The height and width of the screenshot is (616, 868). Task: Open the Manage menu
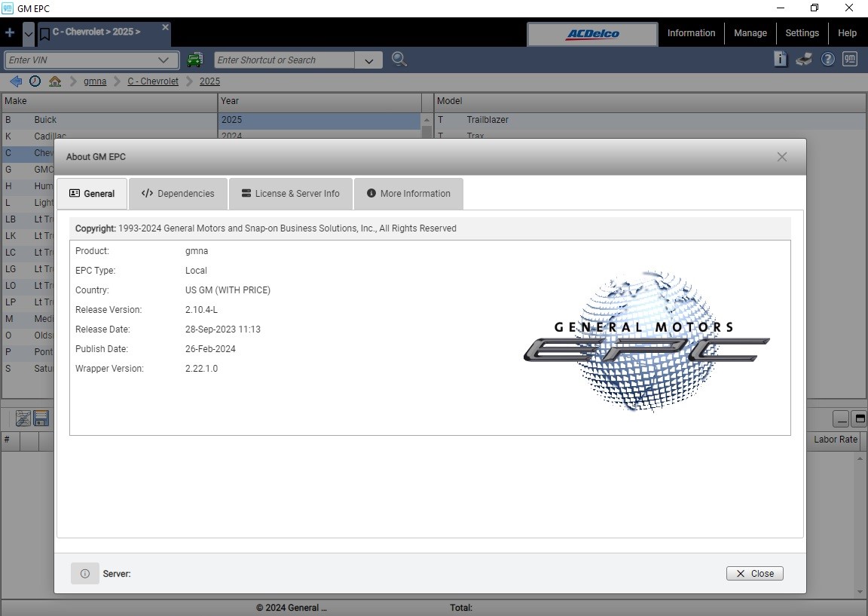750,33
